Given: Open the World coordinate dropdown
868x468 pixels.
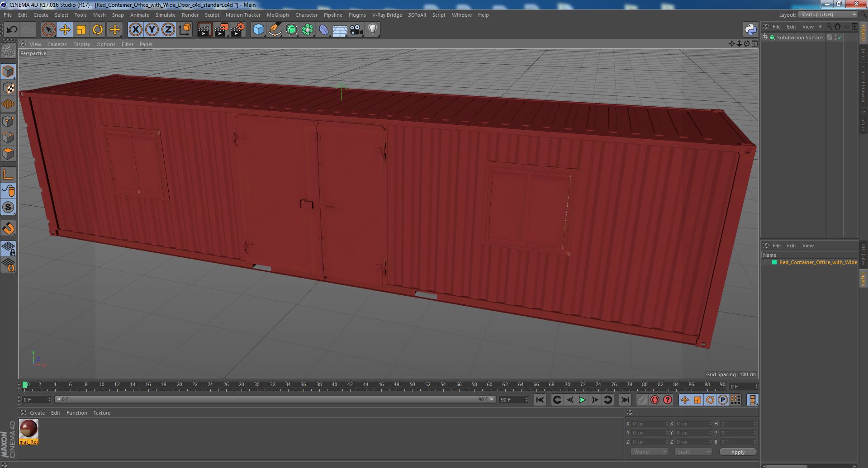Looking at the screenshot, I should [x=649, y=452].
